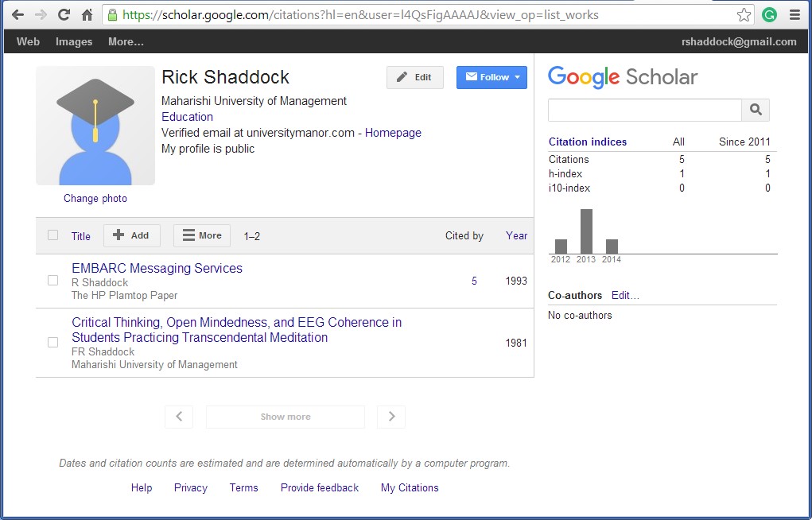Open the Follow dropdown button
812x520 pixels.
pos(491,77)
